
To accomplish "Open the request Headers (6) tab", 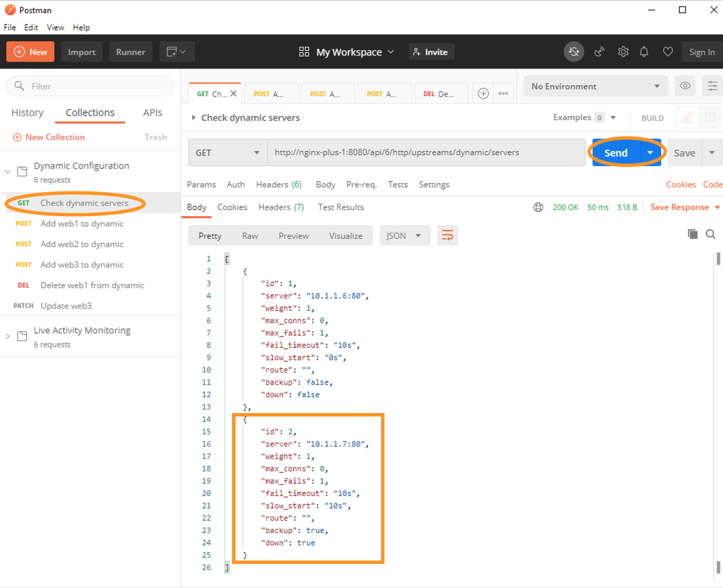I will pyautogui.click(x=279, y=185).
